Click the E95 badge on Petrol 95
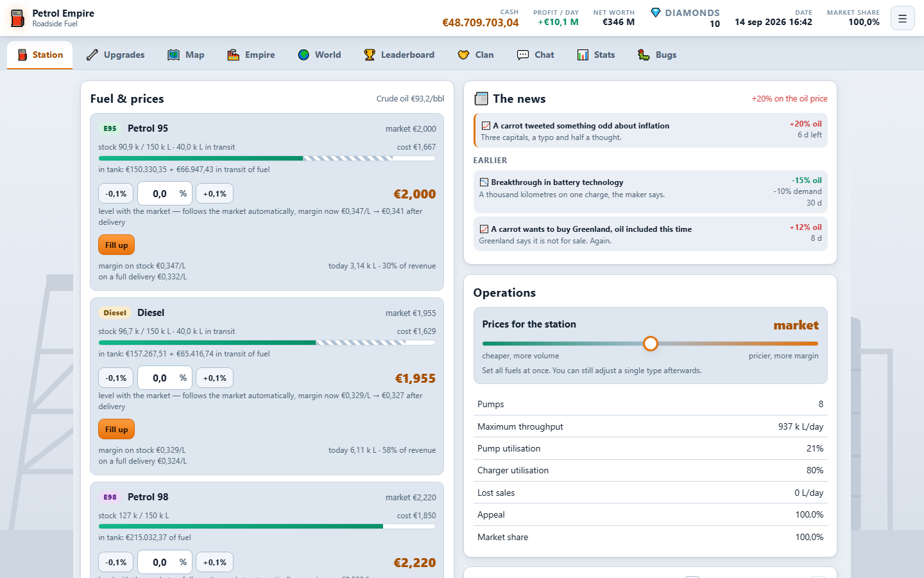The image size is (924, 578). tap(110, 128)
